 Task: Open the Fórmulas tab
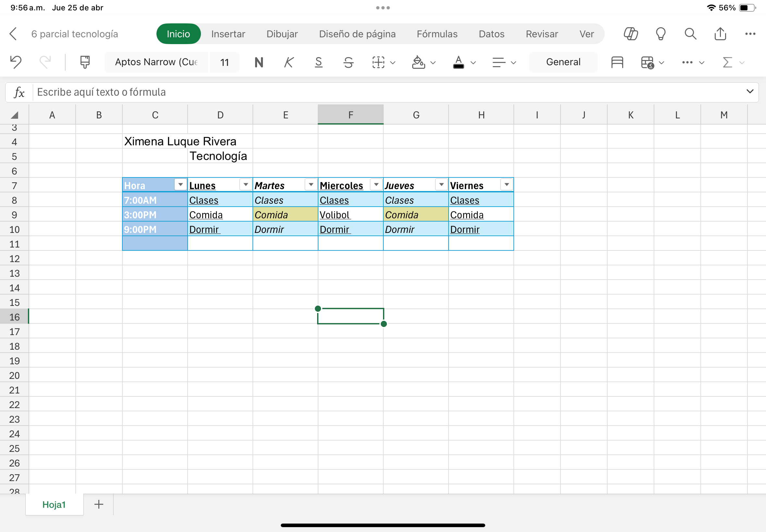coord(437,34)
